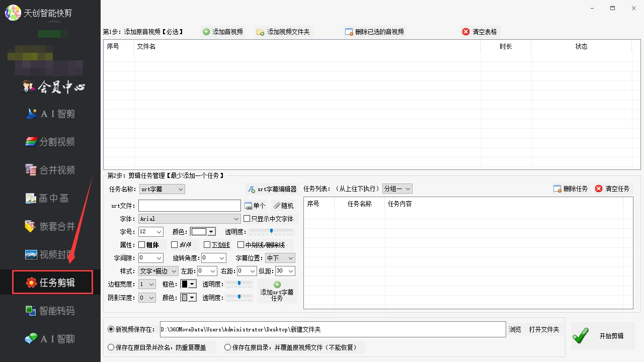Enable 只显示中文字体 checkbox
Image resolution: width=644 pixels, height=362 pixels.
click(x=247, y=219)
